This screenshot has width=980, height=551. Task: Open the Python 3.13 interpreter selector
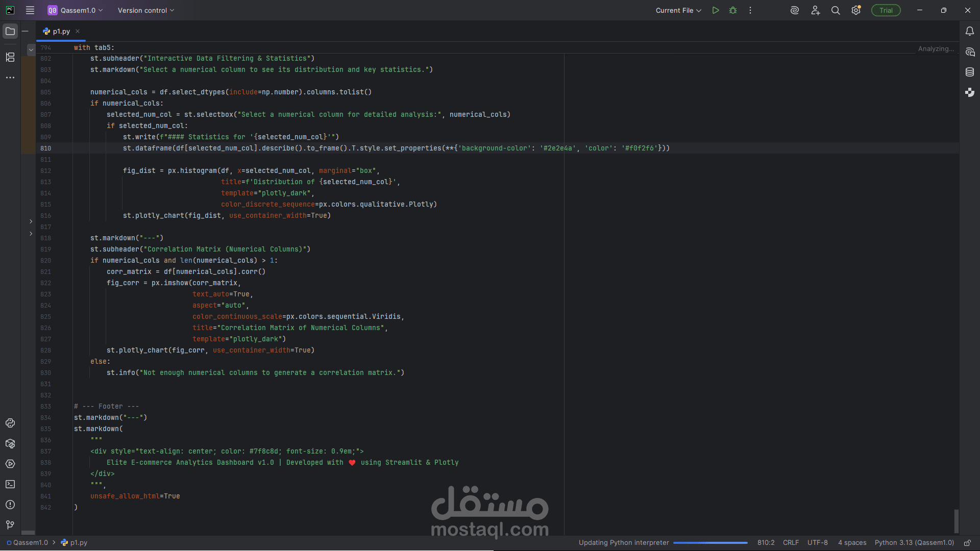click(914, 543)
